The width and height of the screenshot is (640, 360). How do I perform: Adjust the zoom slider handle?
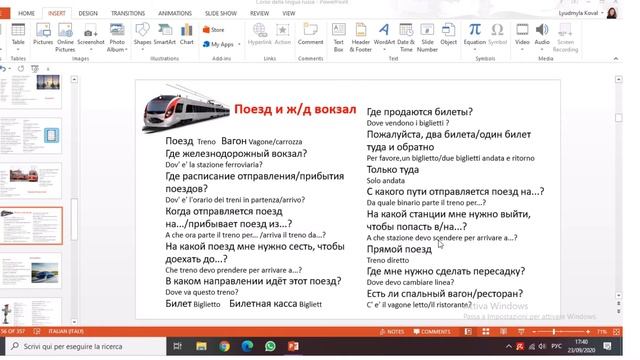[554, 332]
